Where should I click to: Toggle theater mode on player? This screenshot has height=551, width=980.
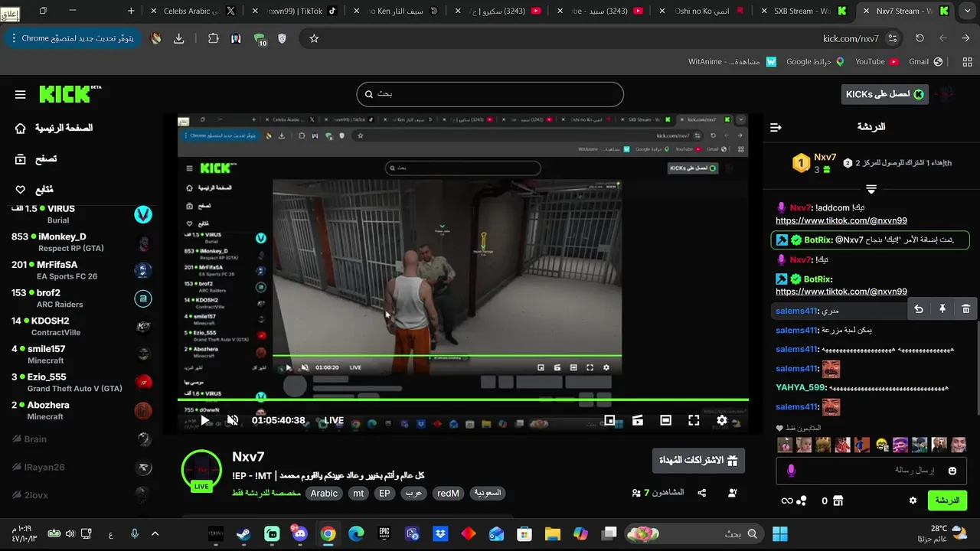666,420
